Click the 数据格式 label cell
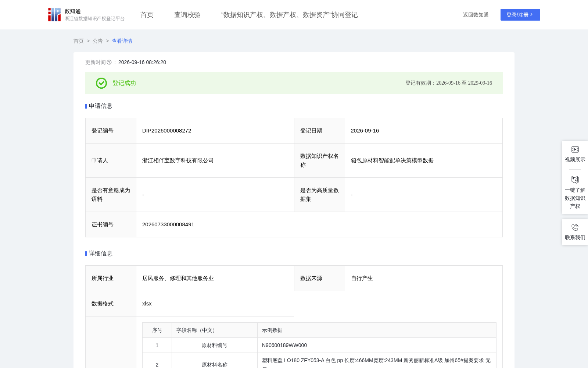Viewport: 588px width, 368px height. coord(111,304)
